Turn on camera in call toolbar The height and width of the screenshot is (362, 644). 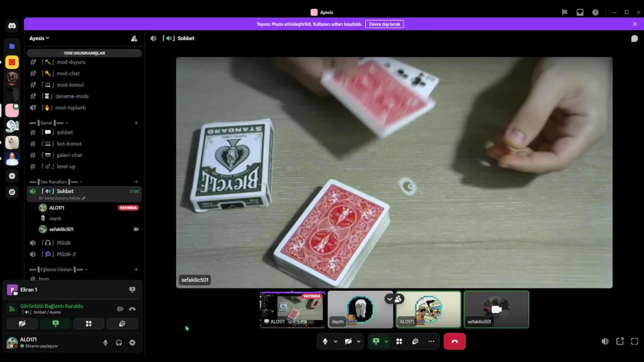(x=348, y=341)
